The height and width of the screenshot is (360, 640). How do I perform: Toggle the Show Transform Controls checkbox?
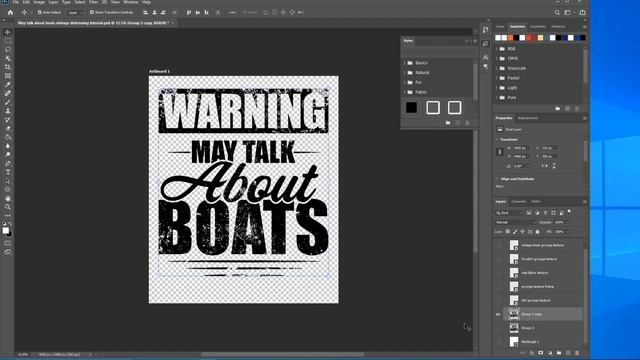[x=92, y=13]
